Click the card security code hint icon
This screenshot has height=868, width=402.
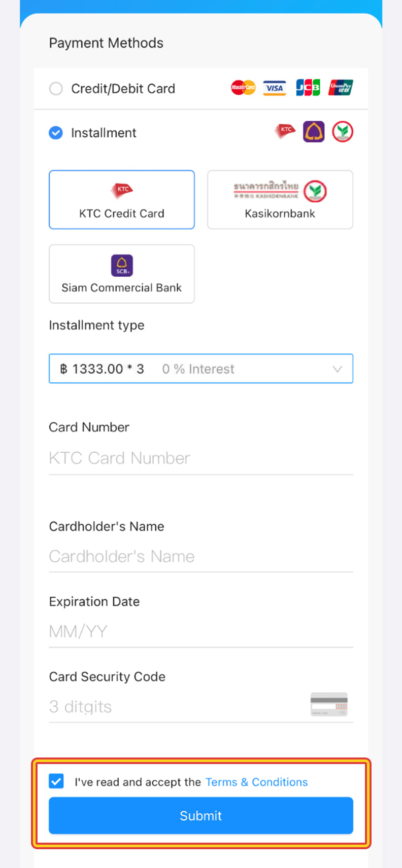(x=329, y=704)
